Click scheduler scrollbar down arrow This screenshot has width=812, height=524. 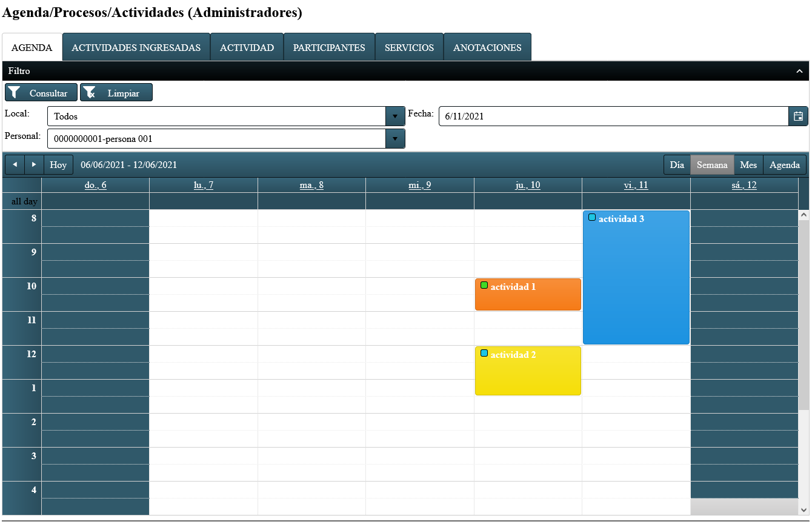point(804,510)
